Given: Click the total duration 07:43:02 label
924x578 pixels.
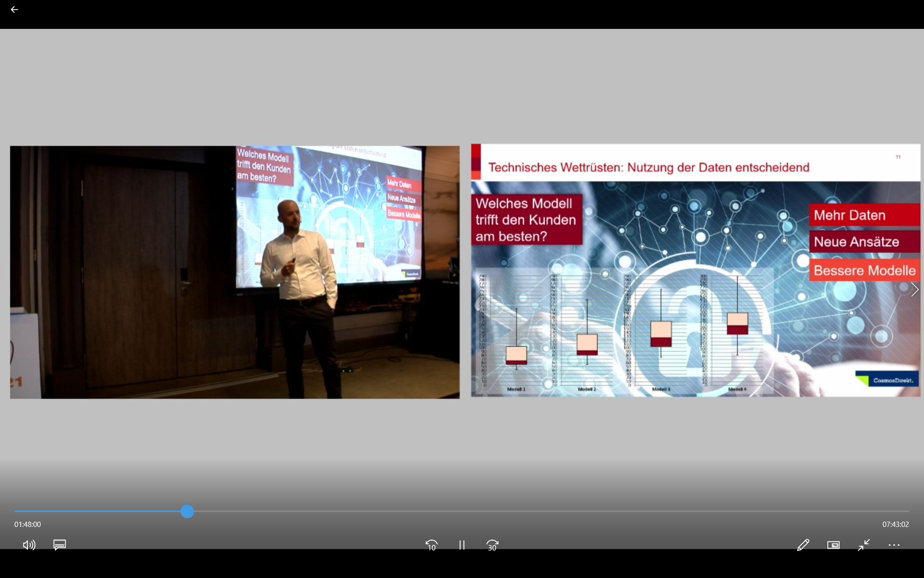Looking at the screenshot, I should 895,525.
